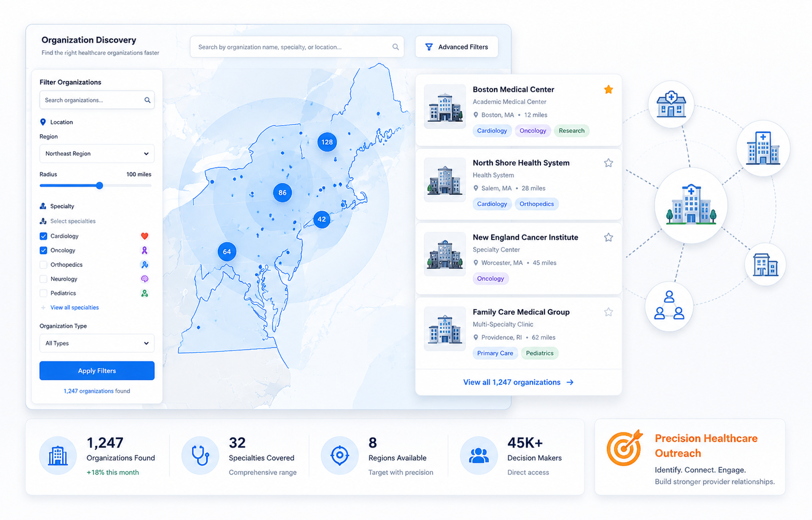Click the green icon beside Pediatrics
This screenshot has width=812, height=520.
[145, 293]
